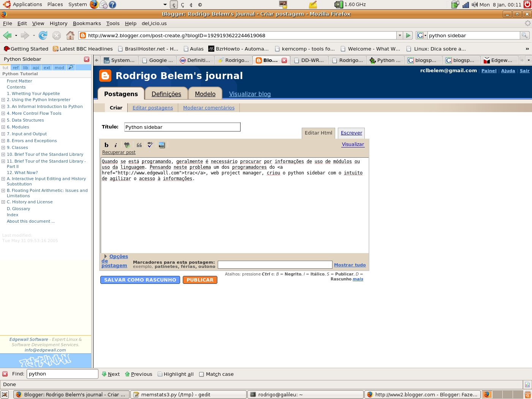Switch to the gedit memstats3.py taskbar window

tap(188, 394)
